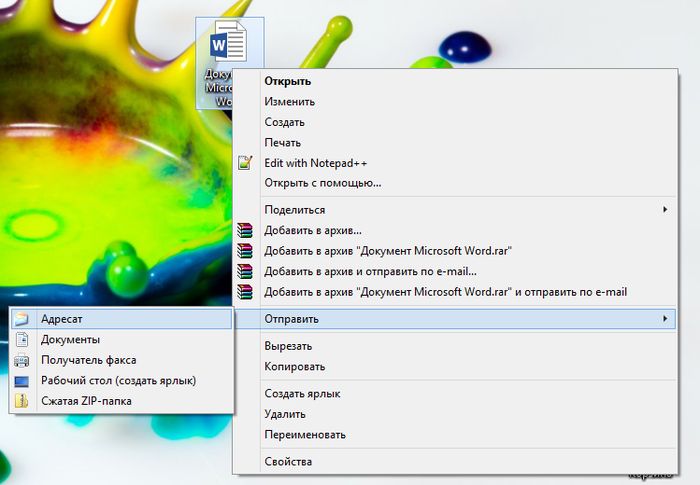Click WinRAR icon beside 'Добавить в архив и отправить по e-mail...'
Viewport: 700px width, 485px height.
click(246, 271)
